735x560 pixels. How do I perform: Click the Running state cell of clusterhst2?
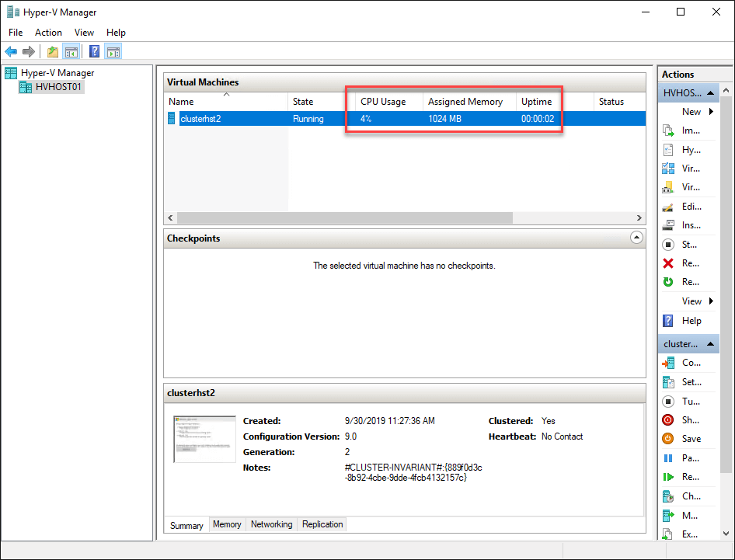308,119
